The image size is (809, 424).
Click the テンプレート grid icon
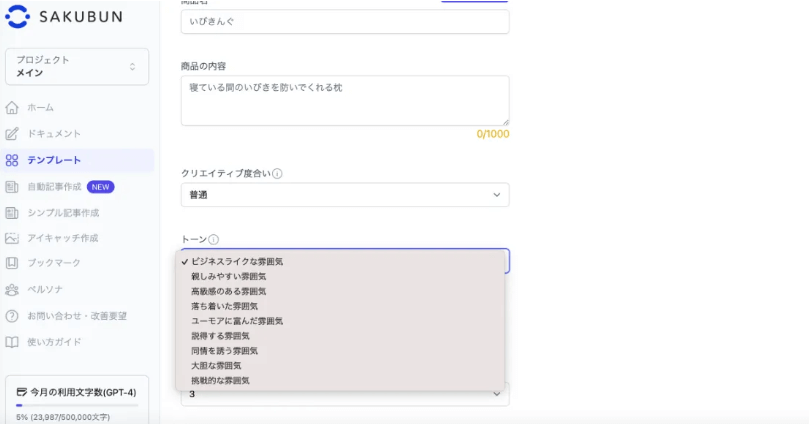tap(12, 160)
